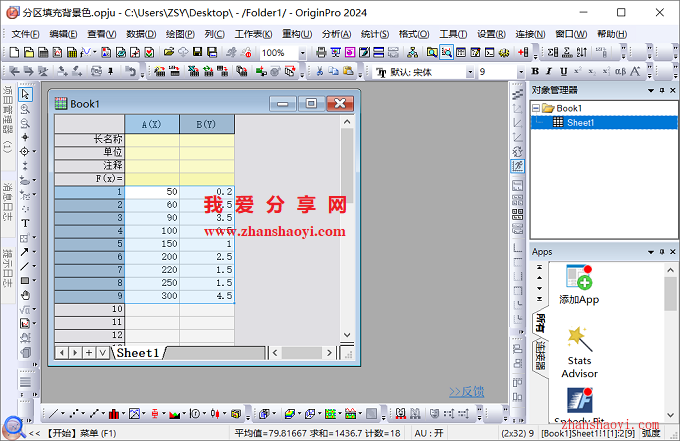The height and width of the screenshot is (441, 680).
Task: Click row header number 5
Action: 89,244
